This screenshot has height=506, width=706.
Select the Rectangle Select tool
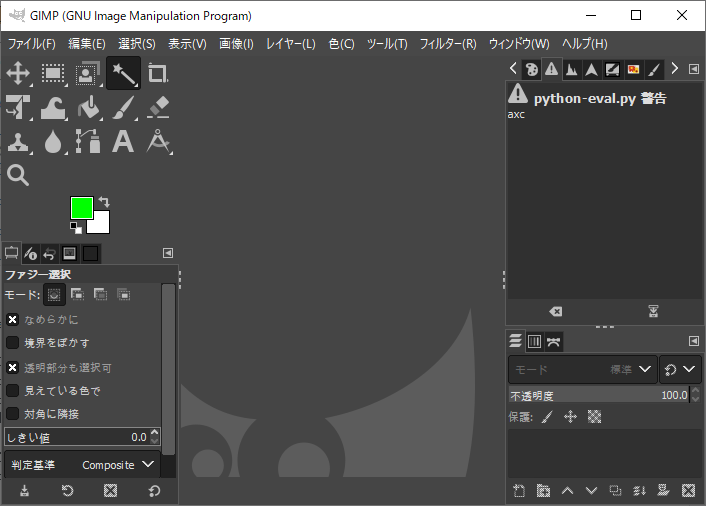click(53, 73)
